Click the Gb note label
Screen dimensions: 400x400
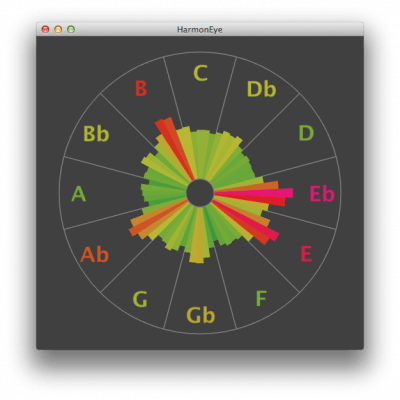(x=200, y=315)
